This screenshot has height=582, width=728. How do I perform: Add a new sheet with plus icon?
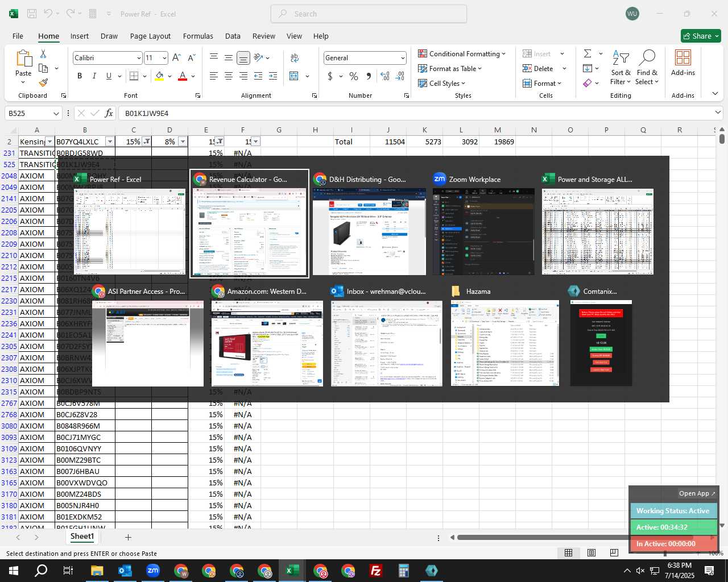(128, 537)
